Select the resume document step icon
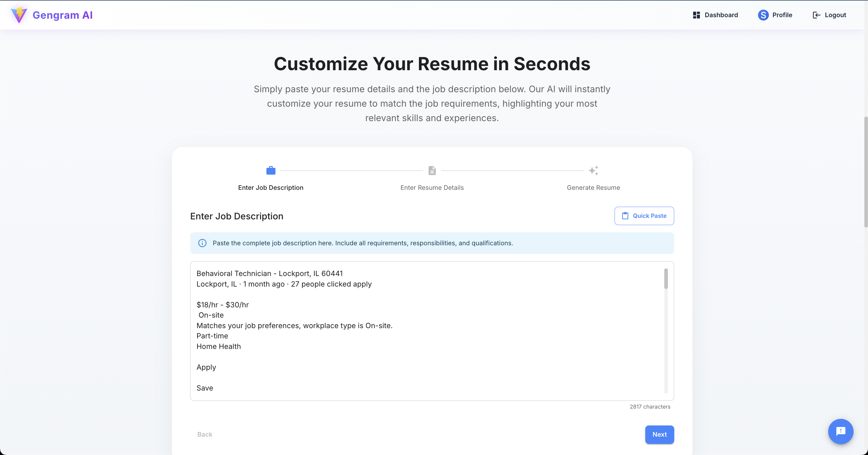Image resolution: width=868 pixels, height=455 pixels. point(432,171)
